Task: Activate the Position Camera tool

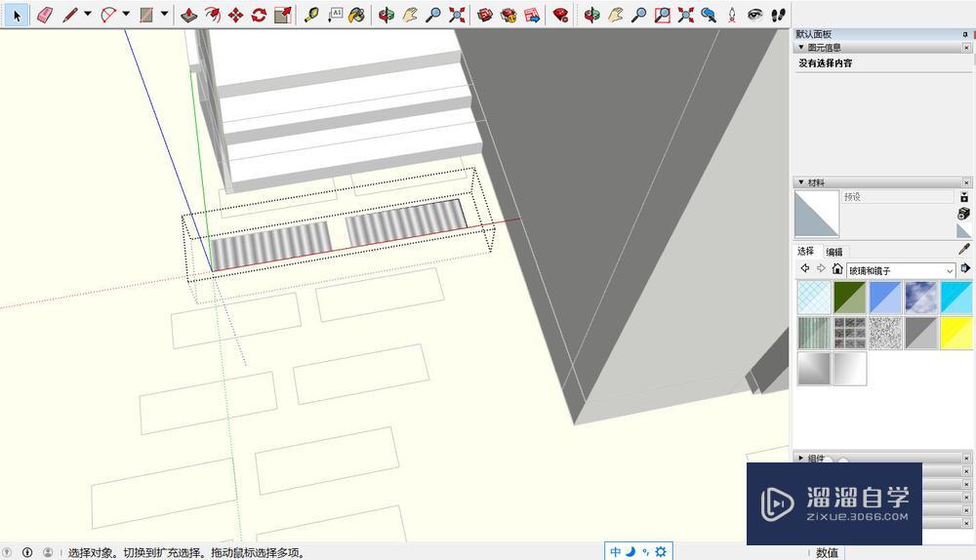Action: pos(732,15)
